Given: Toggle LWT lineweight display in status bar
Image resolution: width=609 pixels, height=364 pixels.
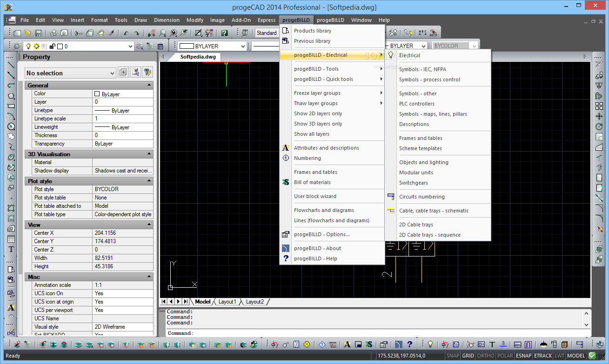Looking at the screenshot, I should pos(559,356).
